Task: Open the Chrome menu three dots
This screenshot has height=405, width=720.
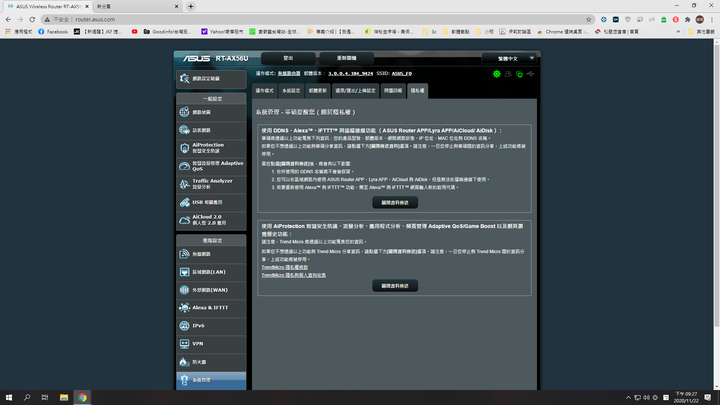Action: (x=712, y=19)
